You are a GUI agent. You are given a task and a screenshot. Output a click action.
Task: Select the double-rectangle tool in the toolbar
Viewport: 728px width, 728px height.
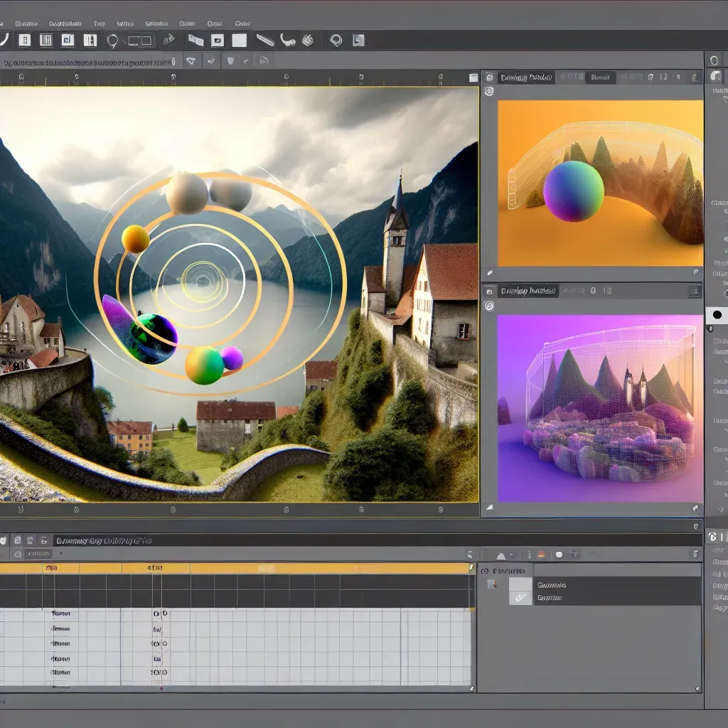coord(139,41)
